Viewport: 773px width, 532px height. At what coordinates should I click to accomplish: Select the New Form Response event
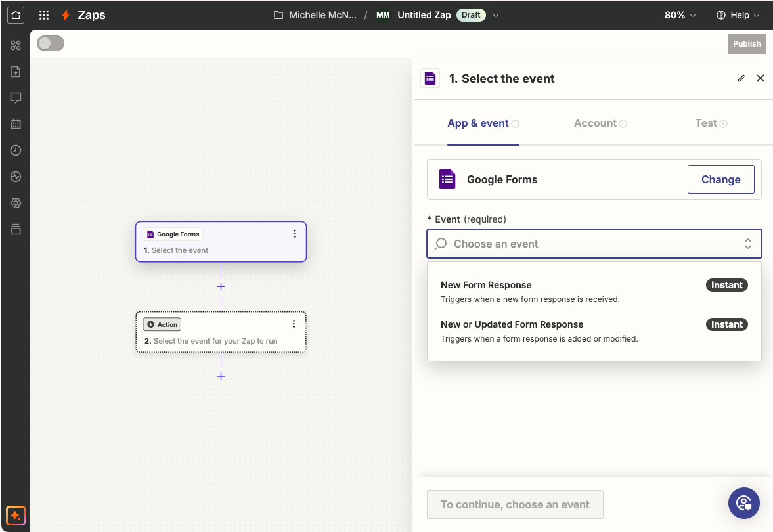pos(594,292)
